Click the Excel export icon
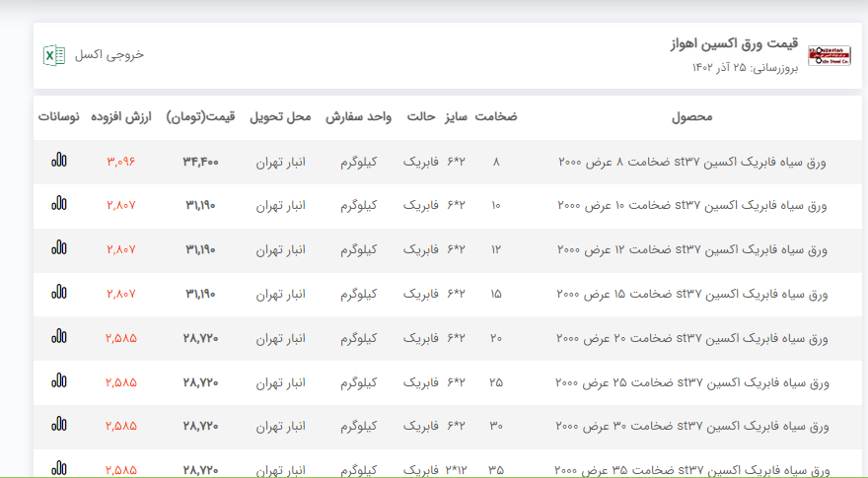 click(54, 55)
